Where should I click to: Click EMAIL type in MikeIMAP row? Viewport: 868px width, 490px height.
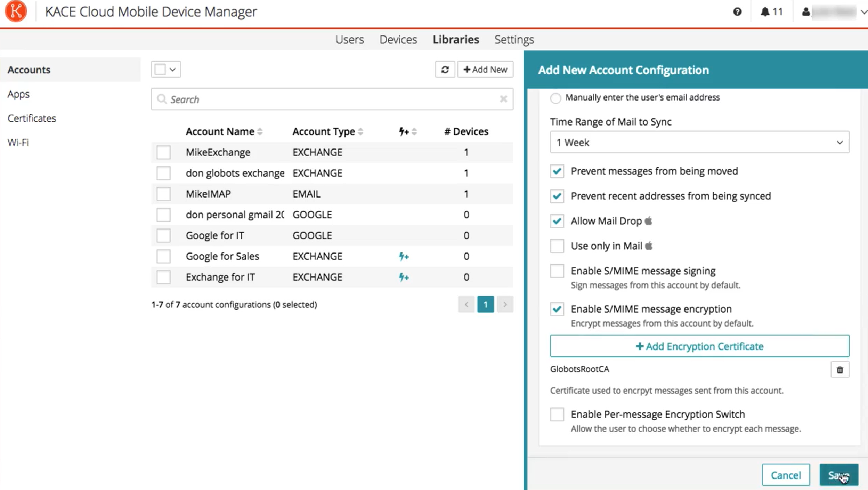306,194
